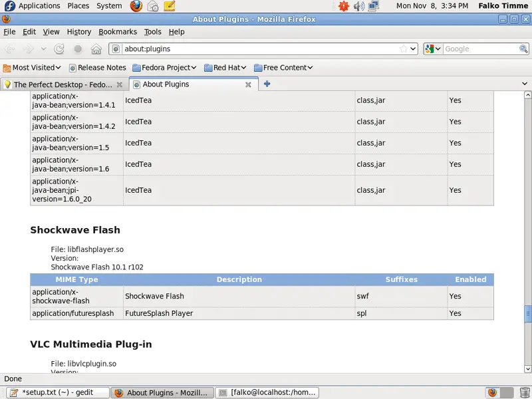The width and height of the screenshot is (532, 399).
Task: Open the Tools menu
Action: click(153, 32)
